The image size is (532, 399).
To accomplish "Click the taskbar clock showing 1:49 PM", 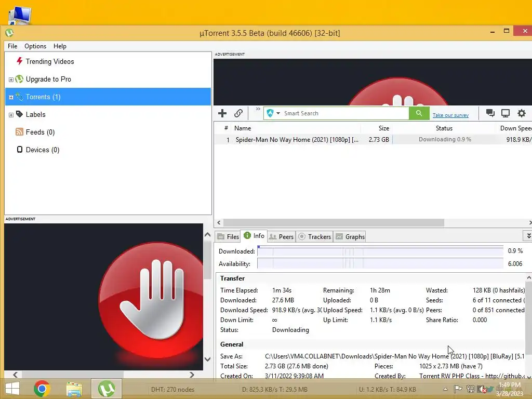I will click(510, 389).
